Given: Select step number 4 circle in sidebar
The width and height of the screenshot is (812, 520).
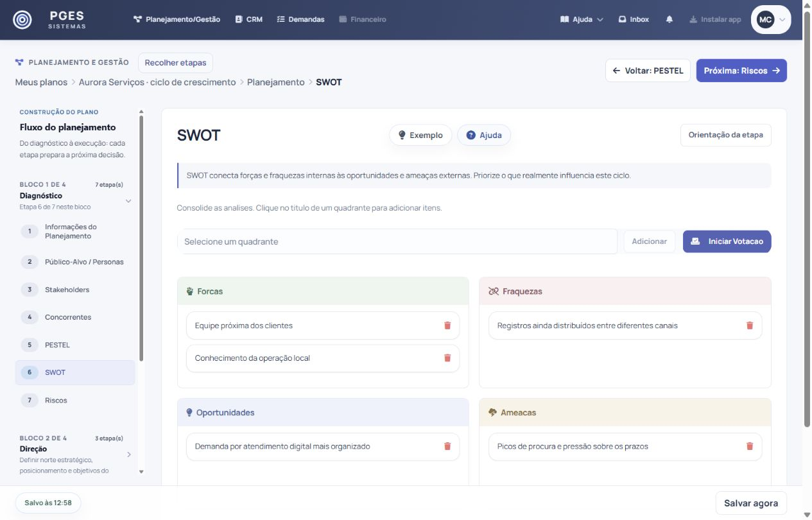Looking at the screenshot, I should click(x=30, y=317).
